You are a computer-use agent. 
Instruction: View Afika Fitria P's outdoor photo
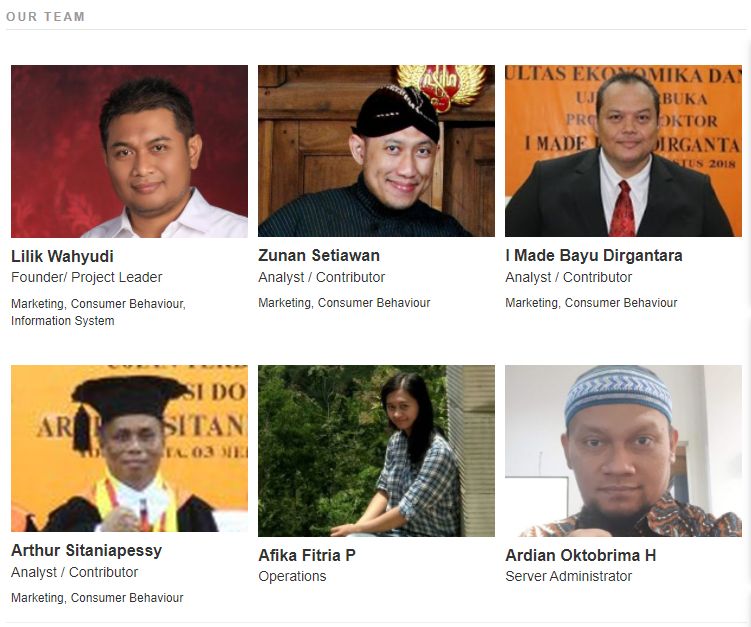tap(376, 451)
